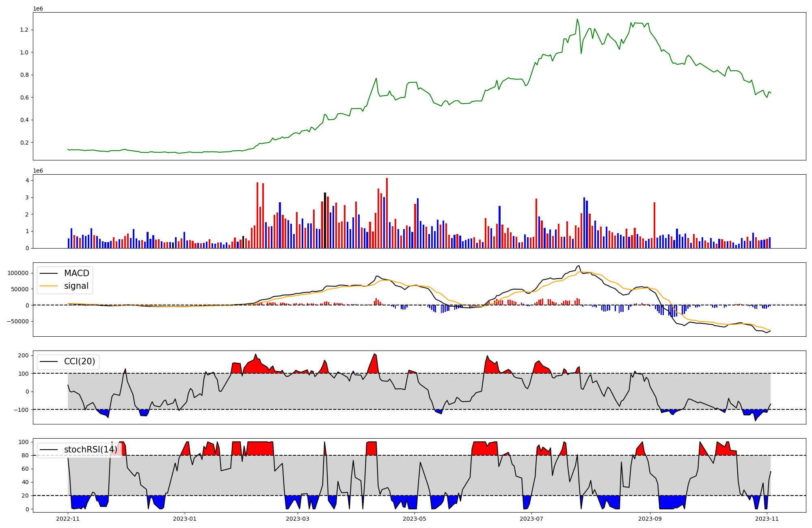Click the 2022-11 x-axis date label
Image resolution: width=812 pixels, height=528 pixels.
[68, 519]
